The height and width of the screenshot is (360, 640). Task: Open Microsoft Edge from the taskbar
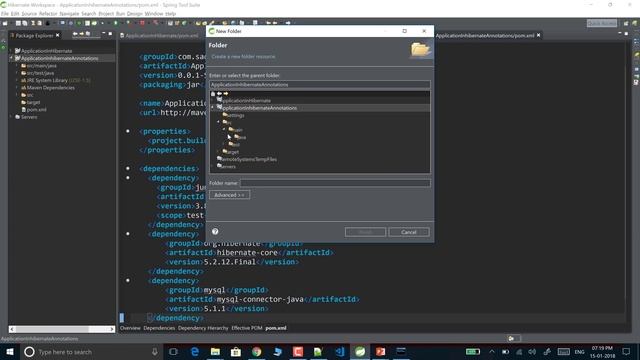click(195, 352)
